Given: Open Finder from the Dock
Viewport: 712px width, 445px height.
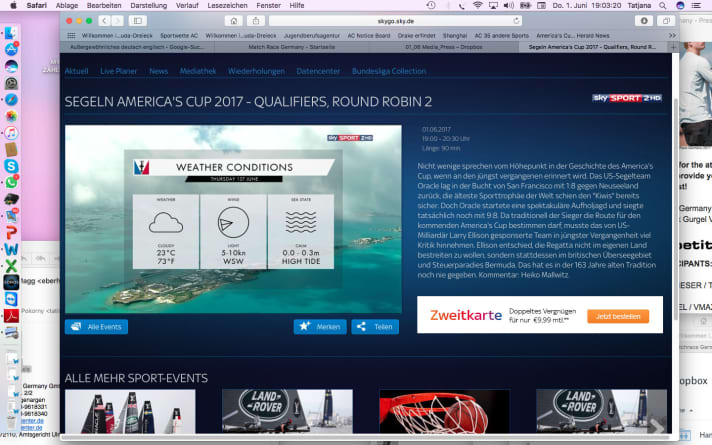Looking at the screenshot, I should pyautogui.click(x=11, y=33).
